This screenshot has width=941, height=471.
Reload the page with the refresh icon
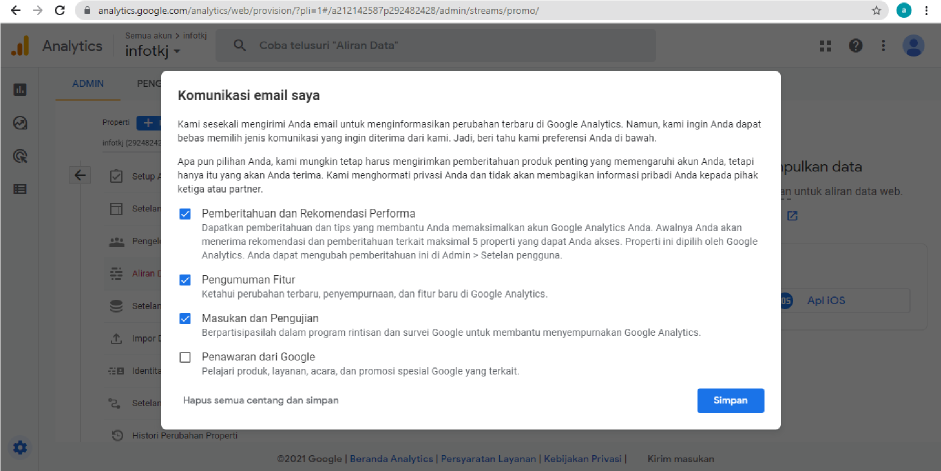59,10
